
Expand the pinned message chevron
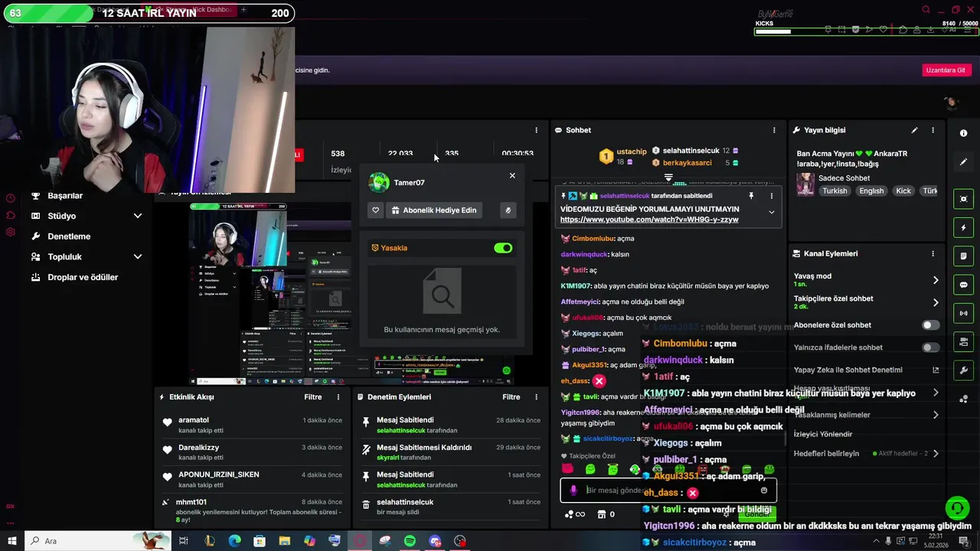coord(771,212)
